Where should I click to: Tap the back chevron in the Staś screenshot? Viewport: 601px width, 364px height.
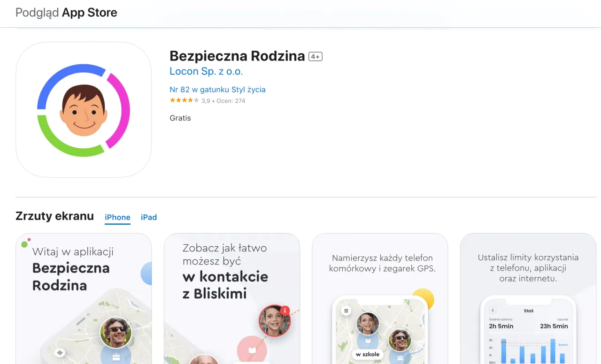[x=493, y=310]
